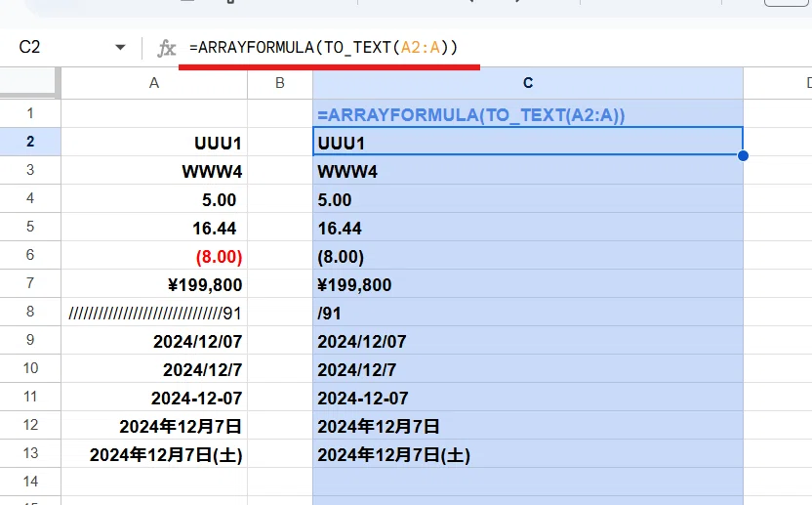Image resolution: width=812 pixels, height=505 pixels.
Task: Click cell C8 containing /91
Action: pyautogui.click(x=528, y=313)
